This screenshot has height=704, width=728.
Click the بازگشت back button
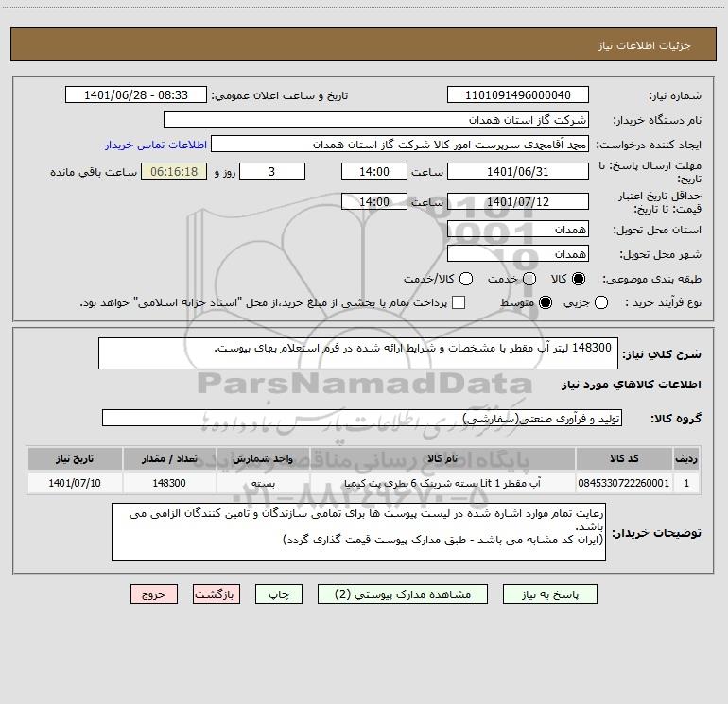pos(217,594)
